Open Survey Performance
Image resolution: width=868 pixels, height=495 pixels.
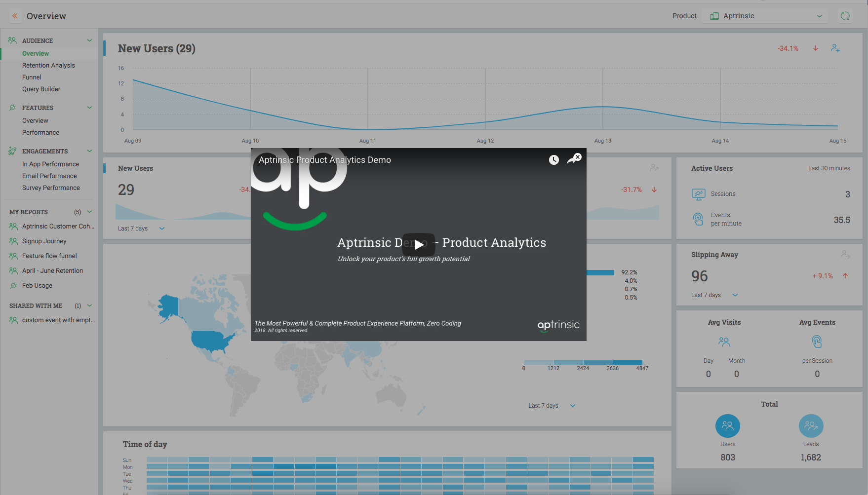click(51, 188)
